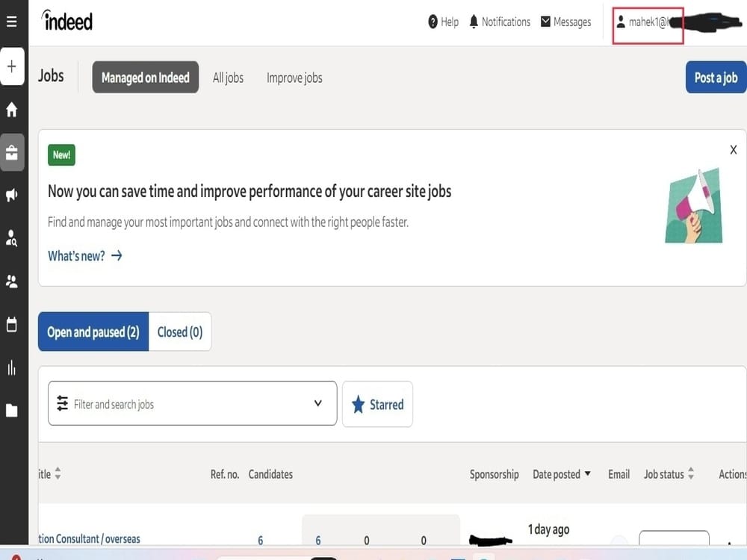
Task: Sort by the Title column arrows
Action: pyautogui.click(x=58, y=473)
